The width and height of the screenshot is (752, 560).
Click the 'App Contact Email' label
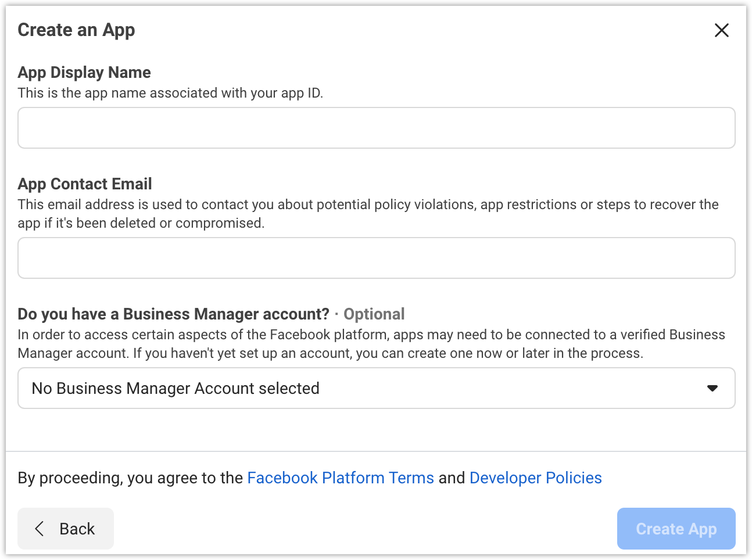(x=85, y=184)
